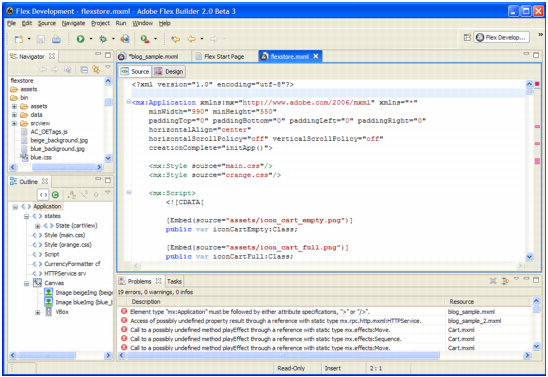This screenshot has width=548, height=377.
Task: Close the flexstore.mxml editor tab
Action: 316,56
